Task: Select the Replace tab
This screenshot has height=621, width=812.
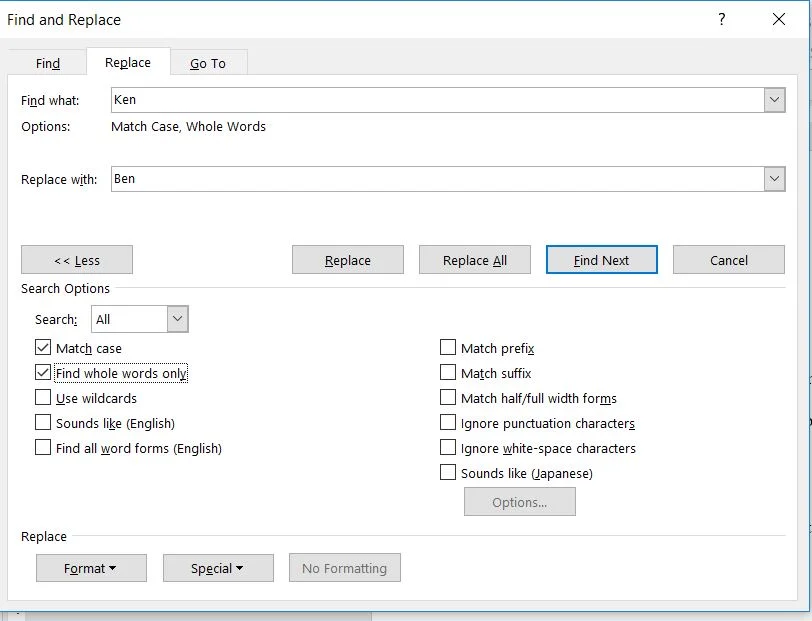Action: (128, 62)
